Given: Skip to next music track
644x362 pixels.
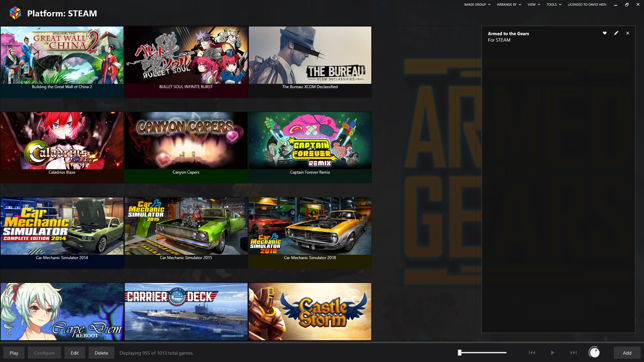Looking at the screenshot, I should (574, 353).
